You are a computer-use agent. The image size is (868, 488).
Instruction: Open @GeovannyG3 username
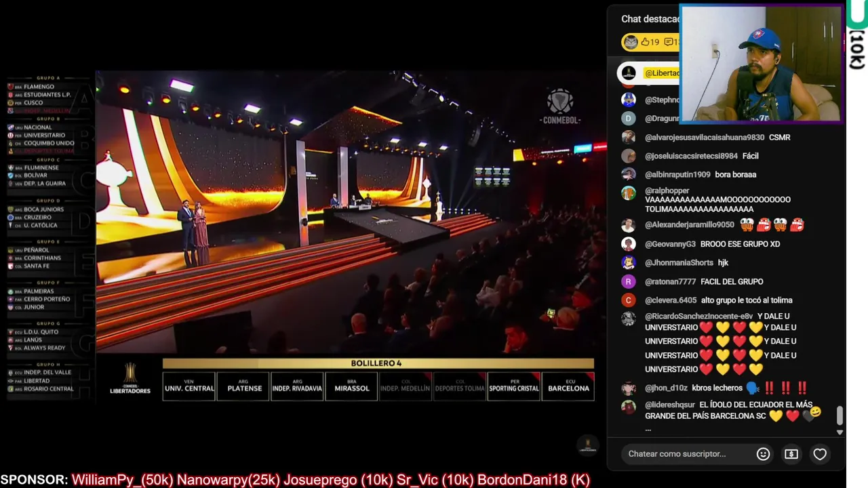670,244
